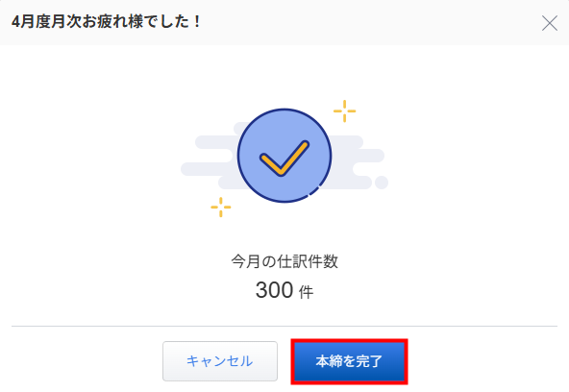Click the gray dialog header bar
The height and width of the screenshot is (392, 569).
[284, 22]
